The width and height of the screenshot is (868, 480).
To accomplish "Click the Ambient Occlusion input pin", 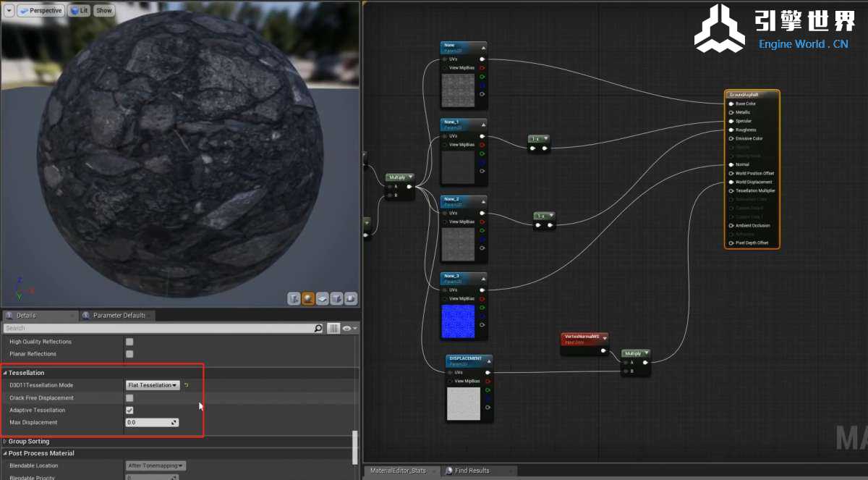I will (x=731, y=225).
